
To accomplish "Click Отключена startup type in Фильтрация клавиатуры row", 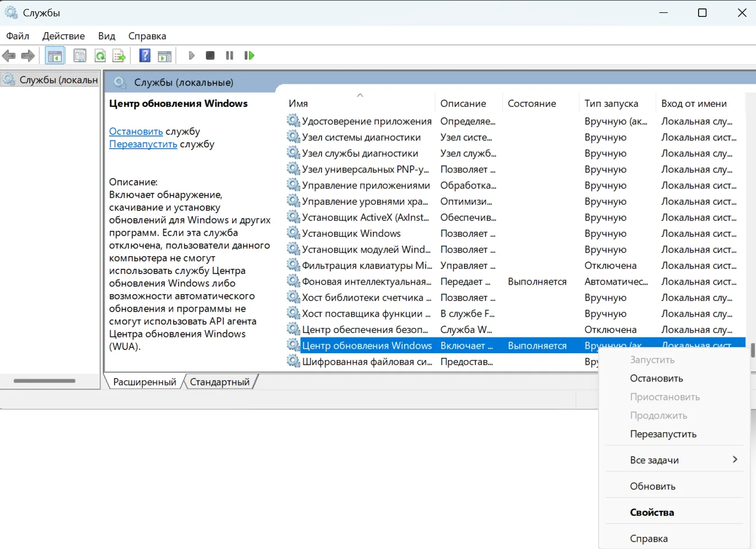I will [610, 265].
